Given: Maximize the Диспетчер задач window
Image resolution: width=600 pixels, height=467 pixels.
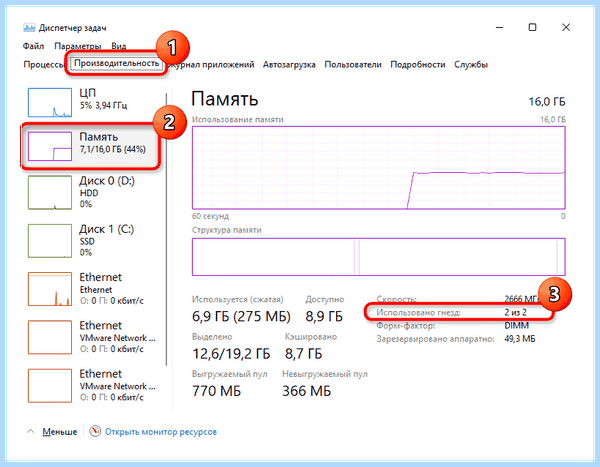Looking at the screenshot, I should point(532,27).
